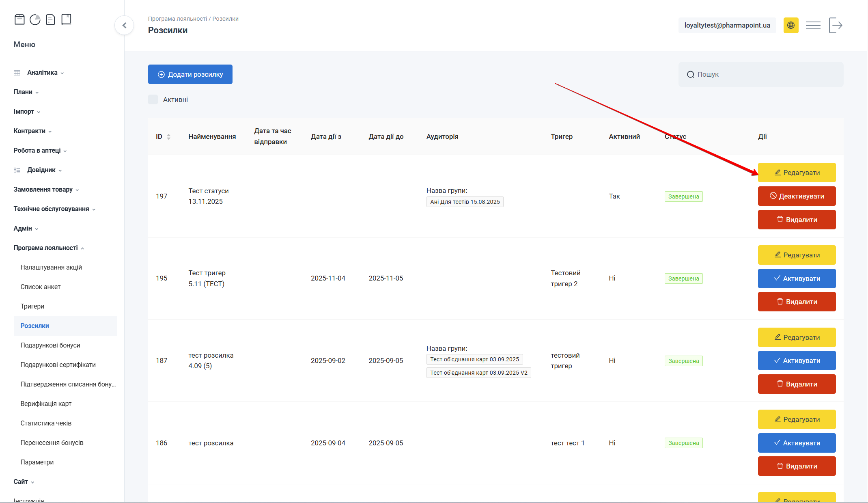The image size is (868, 503).
Task: Go to Подарункові сертифікати in the sidebar
Action: click(58, 365)
